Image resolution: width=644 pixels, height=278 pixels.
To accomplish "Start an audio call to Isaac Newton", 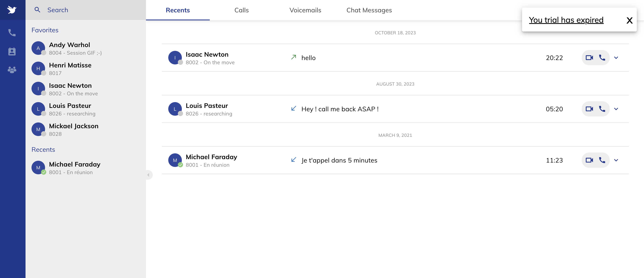I will [602, 58].
